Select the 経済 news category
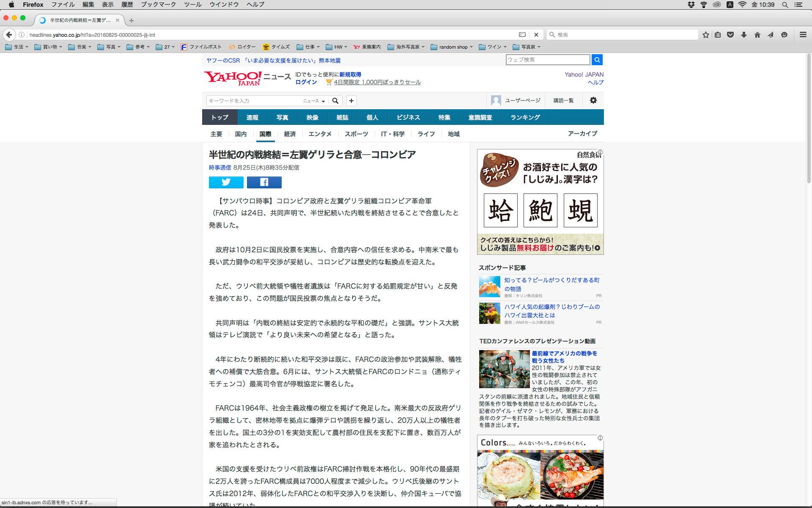The height and width of the screenshot is (508, 812). pyautogui.click(x=290, y=134)
